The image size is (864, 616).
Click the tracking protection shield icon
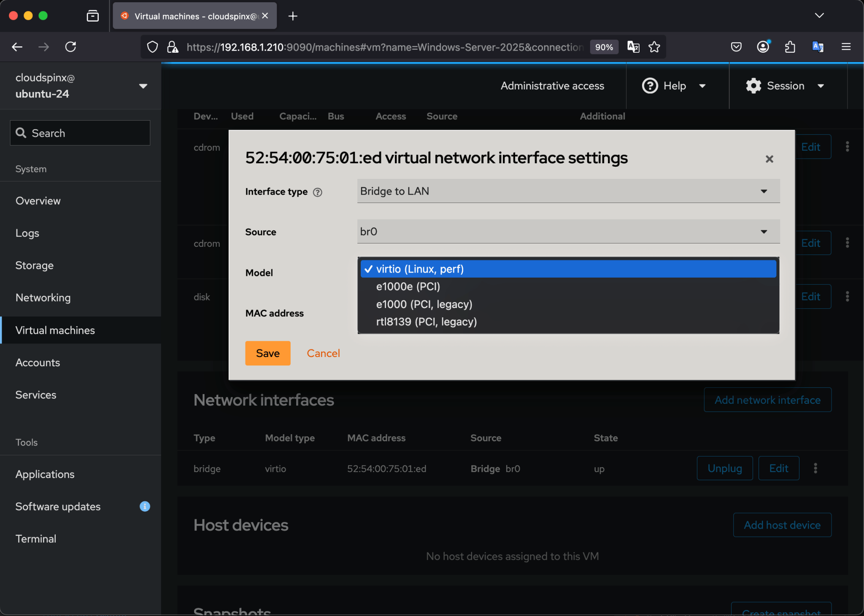152,47
